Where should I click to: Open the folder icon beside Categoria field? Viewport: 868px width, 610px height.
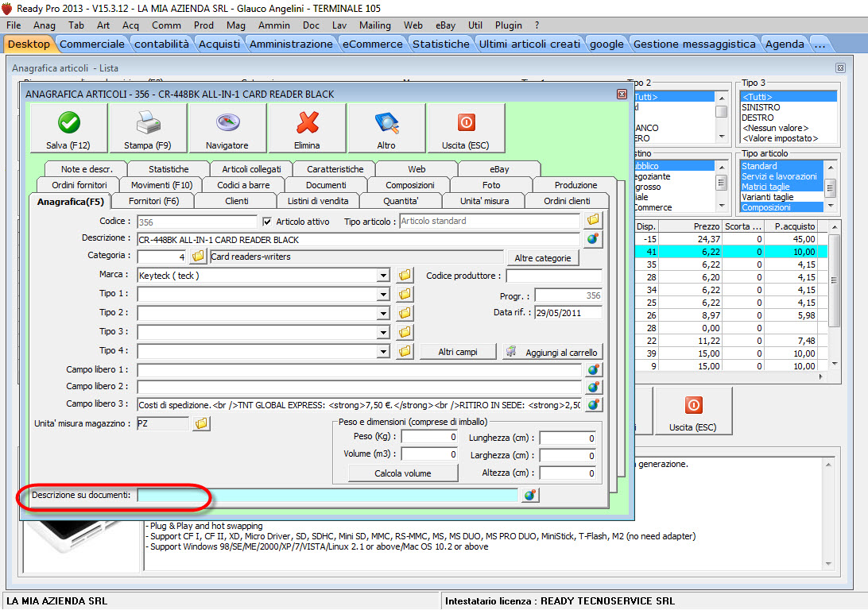coord(198,257)
